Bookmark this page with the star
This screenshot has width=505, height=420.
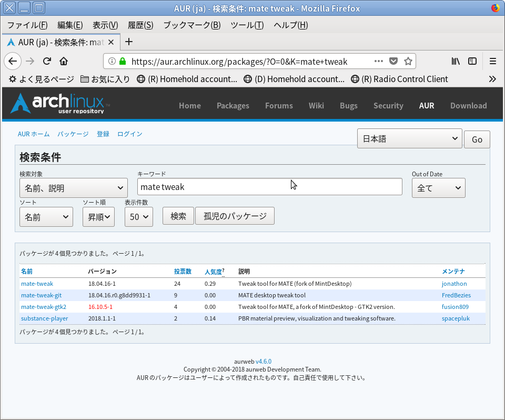pos(408,61)
